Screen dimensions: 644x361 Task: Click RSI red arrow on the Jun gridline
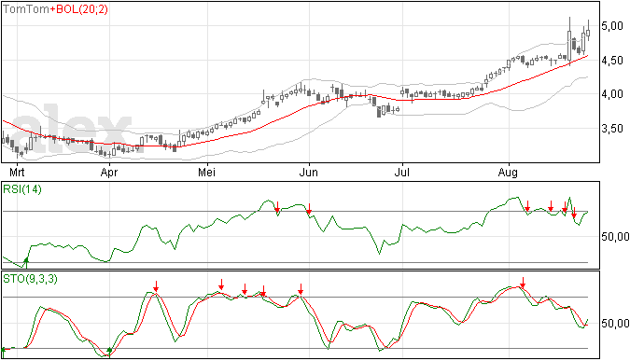coord(309,209)
